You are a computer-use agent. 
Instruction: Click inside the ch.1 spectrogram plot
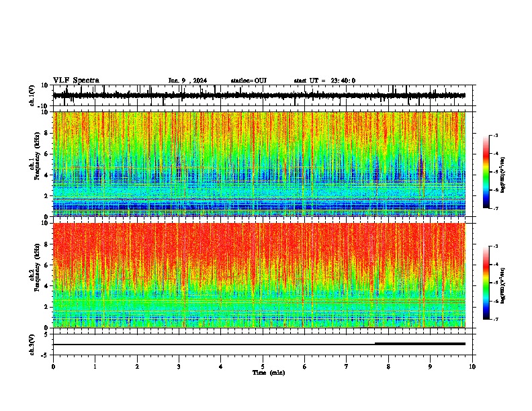(259, 164)
